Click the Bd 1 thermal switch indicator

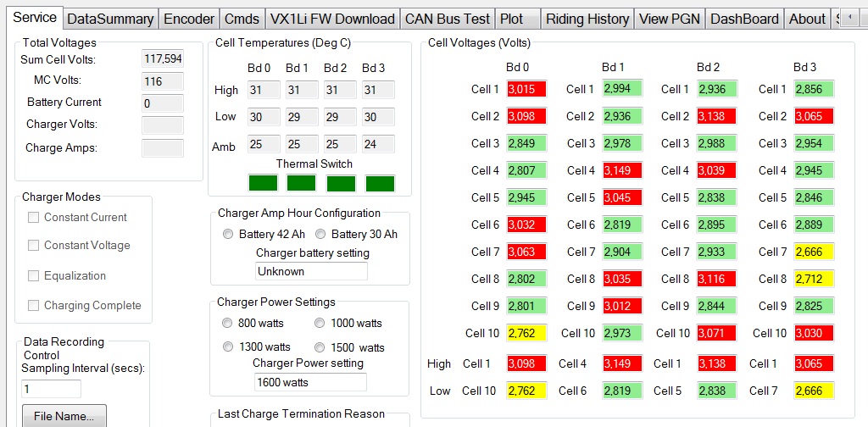point(302,183)
